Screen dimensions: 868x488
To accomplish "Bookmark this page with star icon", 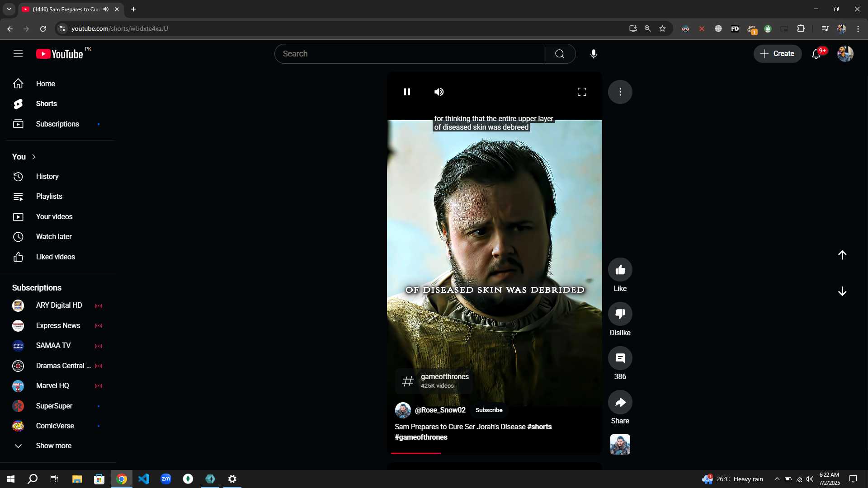I will pos(662,28).
